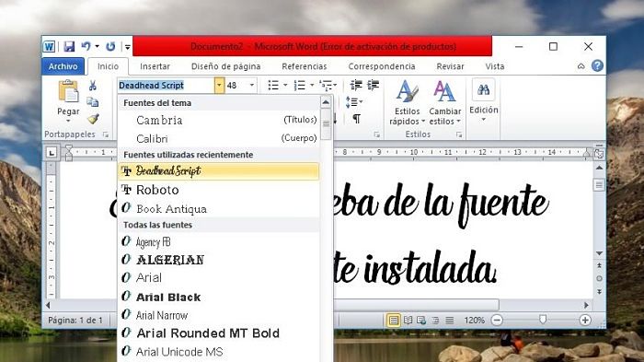Open line spacing options
Viewport: 644px width, 362px height.
pos(353,101)
